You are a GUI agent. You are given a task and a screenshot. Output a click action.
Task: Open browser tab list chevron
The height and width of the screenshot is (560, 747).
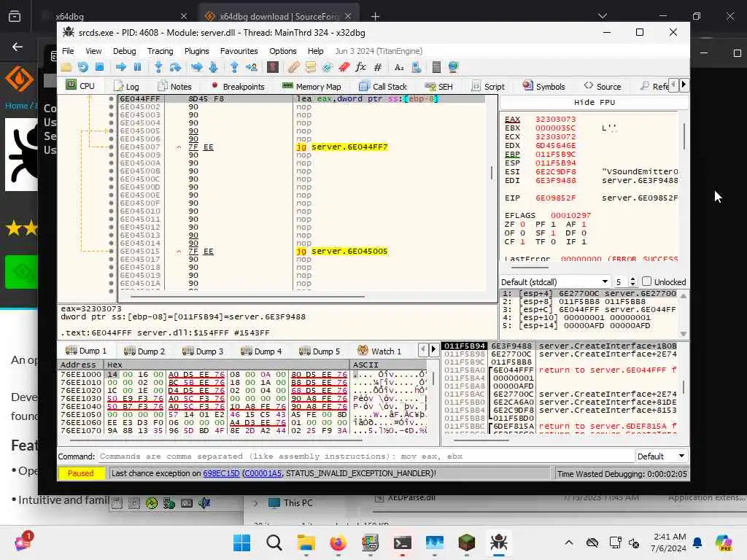(603, 16)
